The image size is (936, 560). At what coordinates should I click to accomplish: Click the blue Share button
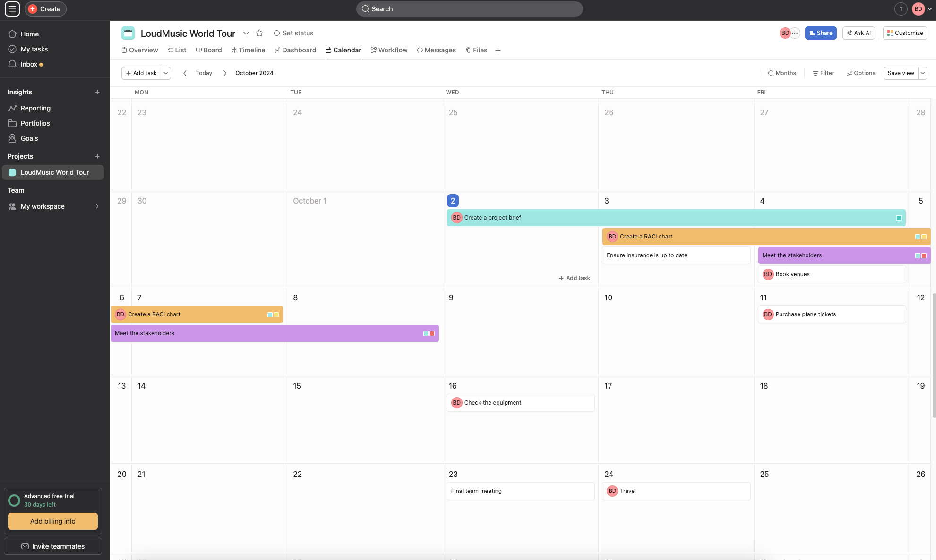coord(821,33)
